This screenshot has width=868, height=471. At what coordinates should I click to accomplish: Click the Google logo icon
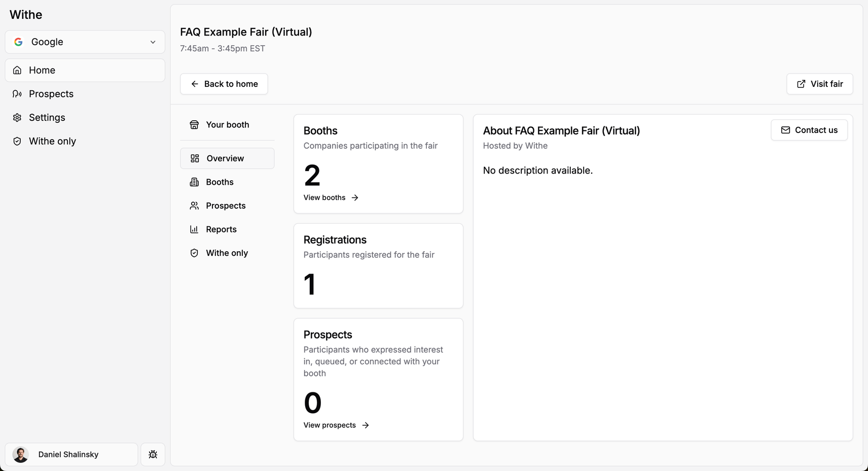coord(18,42)
